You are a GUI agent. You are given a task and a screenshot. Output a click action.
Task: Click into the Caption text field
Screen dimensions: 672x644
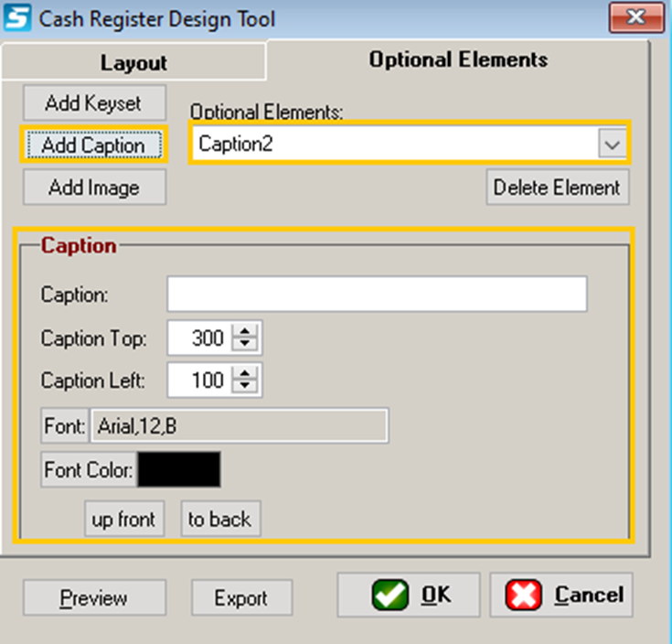tap(377, 295)
